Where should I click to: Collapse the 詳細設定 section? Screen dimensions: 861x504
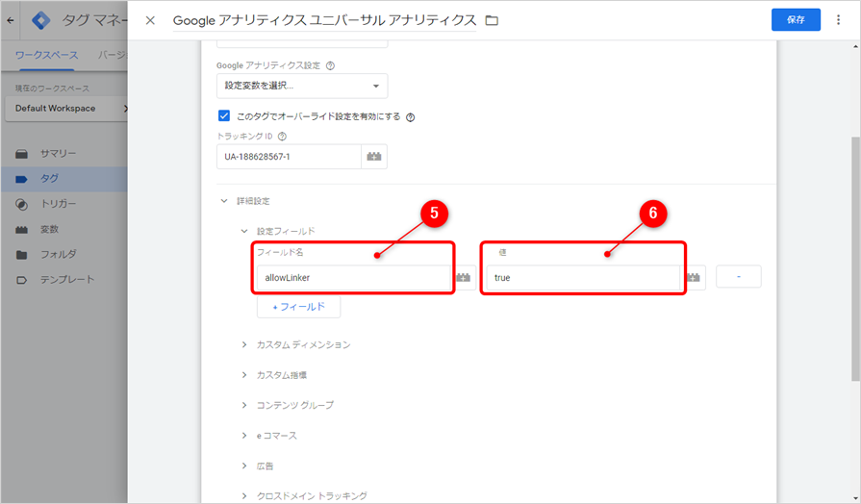pos(223,201)
